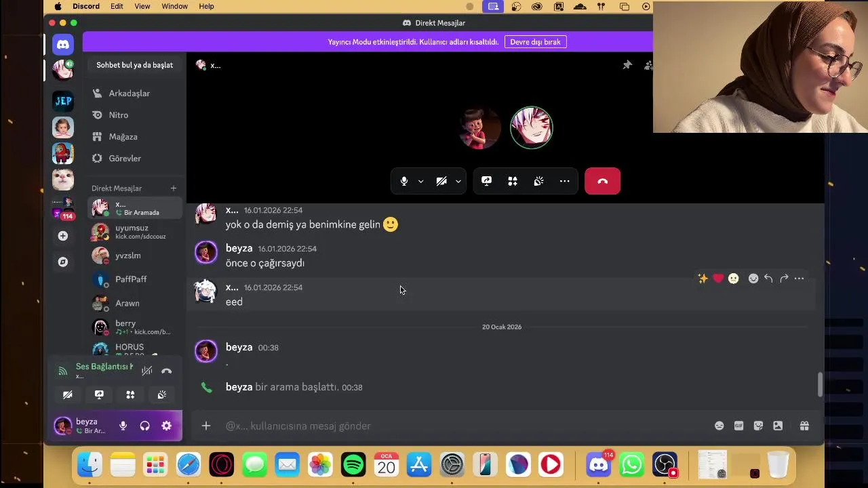Screen dimensions: 868x488
Task: Toggle camera in call controls
Action: tap(441, 181)
